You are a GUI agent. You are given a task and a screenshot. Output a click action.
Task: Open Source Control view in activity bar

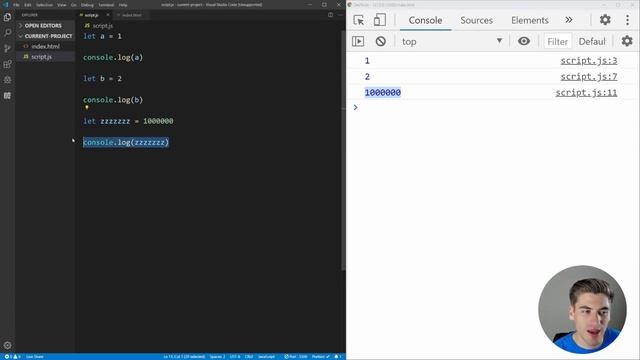7,49
